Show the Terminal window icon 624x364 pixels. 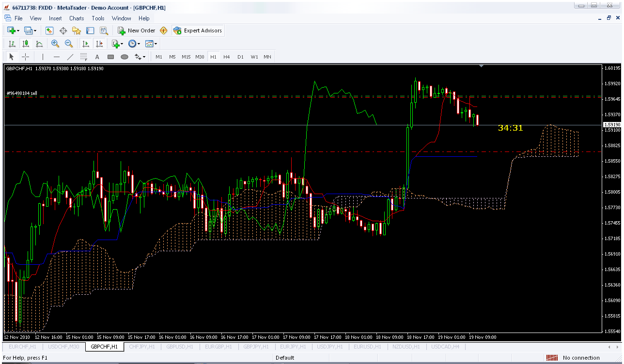point(90,30)
